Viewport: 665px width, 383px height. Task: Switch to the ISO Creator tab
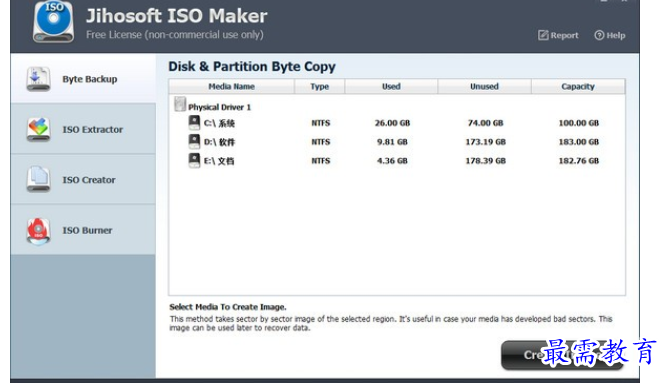click(83, 179)
